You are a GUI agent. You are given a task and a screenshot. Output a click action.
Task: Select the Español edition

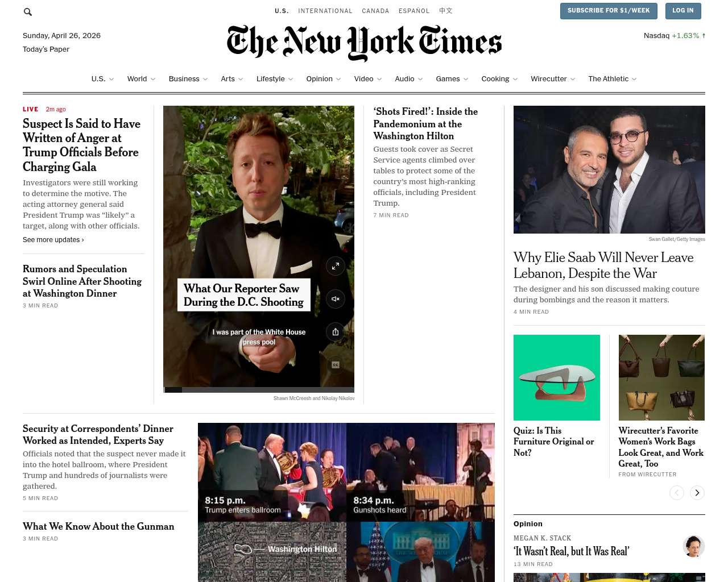click(x=414, y=11)
